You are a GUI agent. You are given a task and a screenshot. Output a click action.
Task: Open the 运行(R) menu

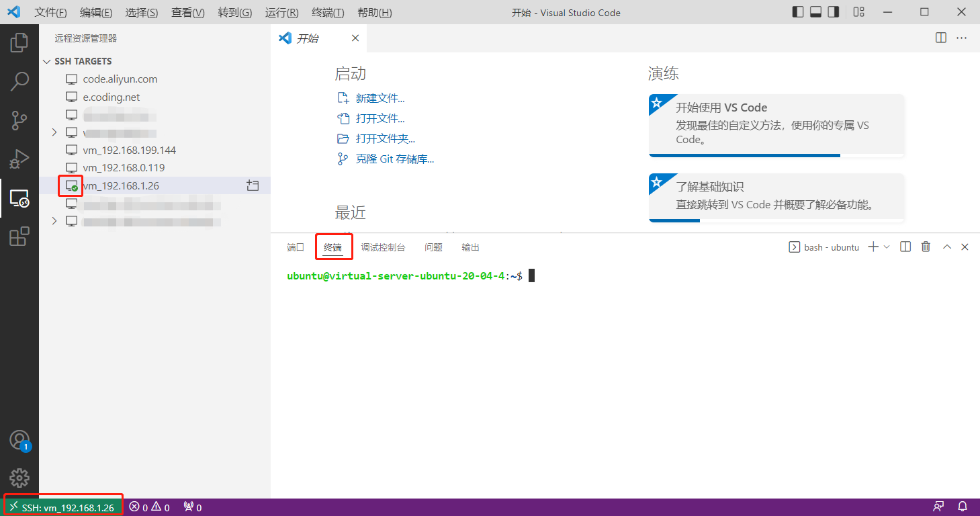point(282,13)
